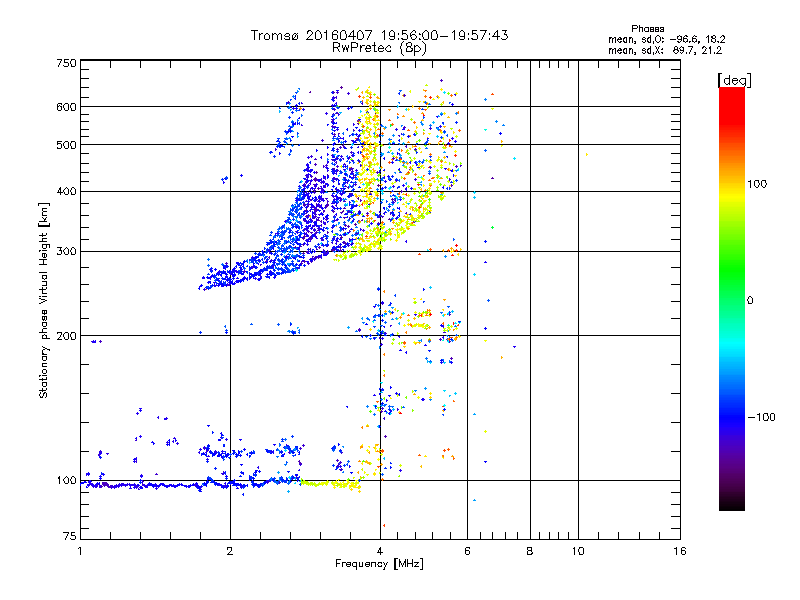Click the x-axis tick label '1'
800x600 pixels.
[80, 551]
